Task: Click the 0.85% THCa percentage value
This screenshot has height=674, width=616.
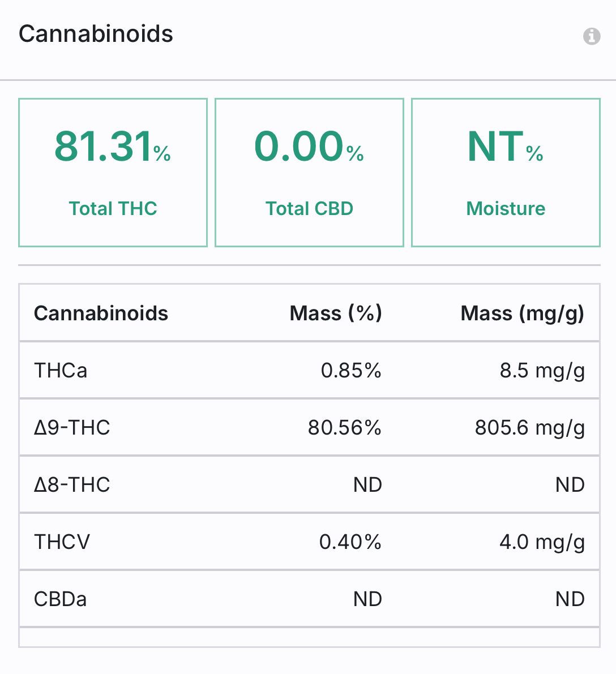Action: pos(351,371)
